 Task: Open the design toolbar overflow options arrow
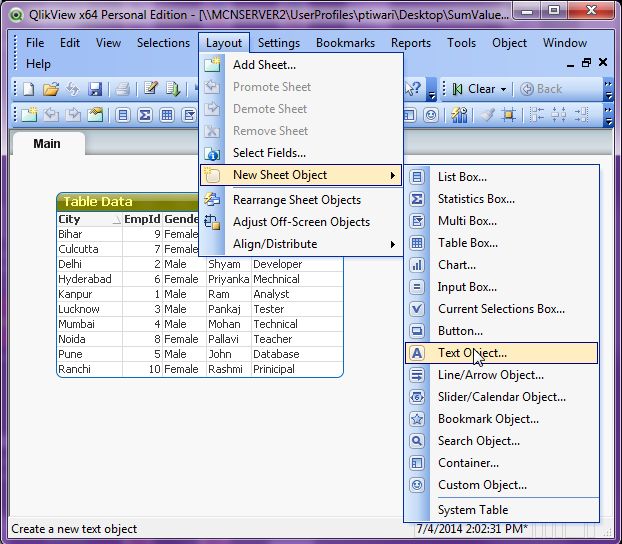click(608, 115)
